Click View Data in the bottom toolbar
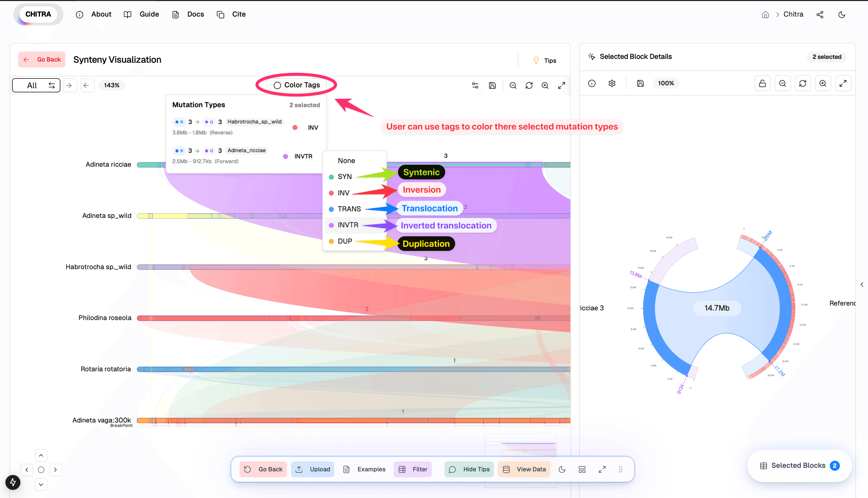Viewport: 868px width, 498px height. click(x=524, y=469)
